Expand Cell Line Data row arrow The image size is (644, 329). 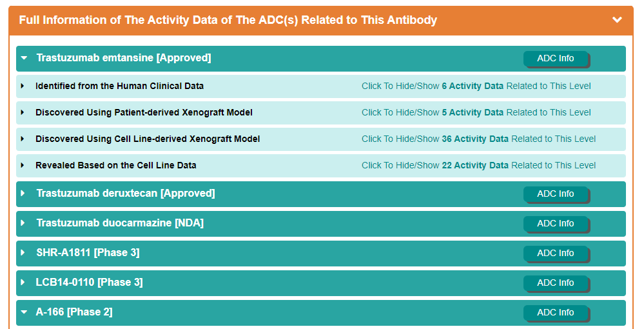pos(23,165)
